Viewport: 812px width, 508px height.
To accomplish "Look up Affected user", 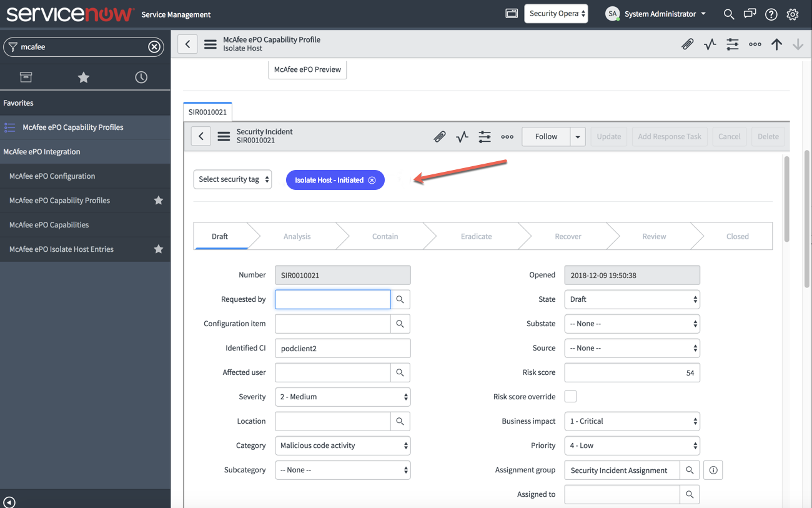I will click(x=400, y=372).
